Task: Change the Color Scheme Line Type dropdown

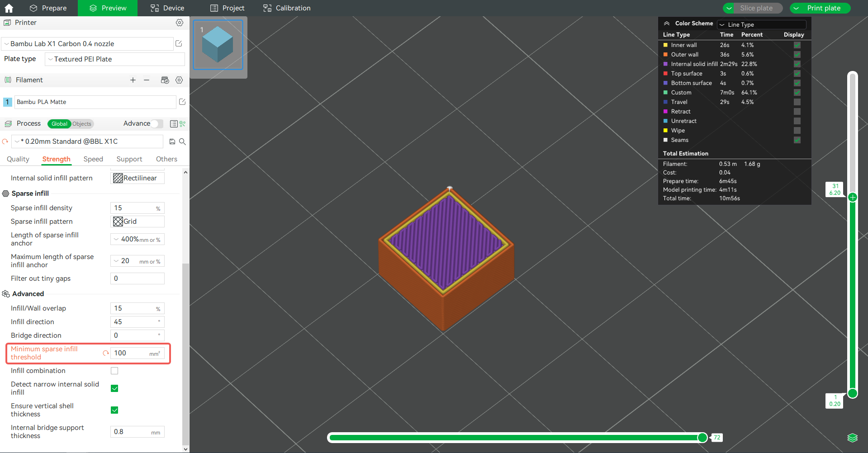Action: 762,24
